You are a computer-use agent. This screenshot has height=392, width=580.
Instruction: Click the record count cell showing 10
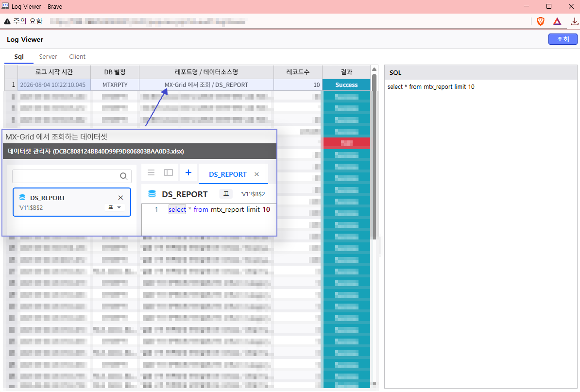[298, 85]
